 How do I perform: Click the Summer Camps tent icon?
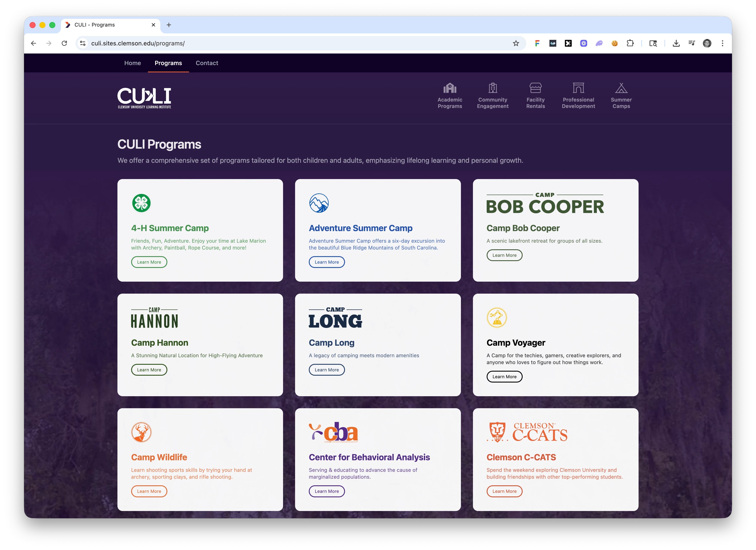pyautogui.click(x=621, y=88)
